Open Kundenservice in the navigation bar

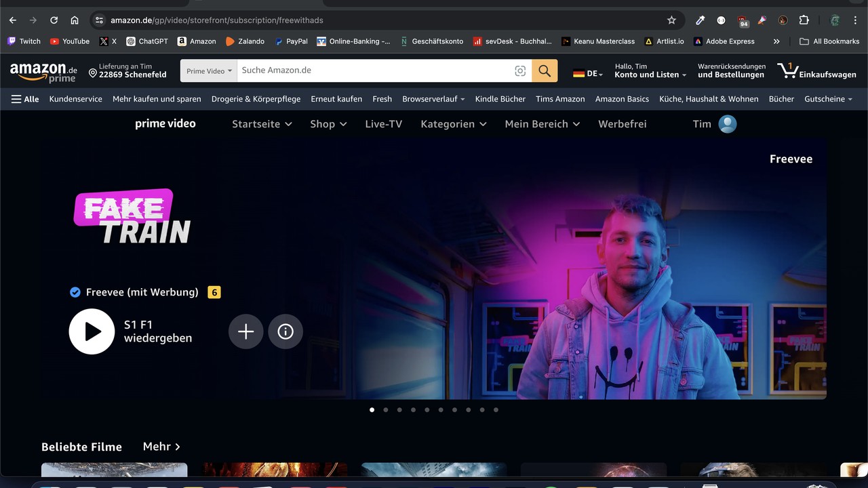[x=75, y=99]
